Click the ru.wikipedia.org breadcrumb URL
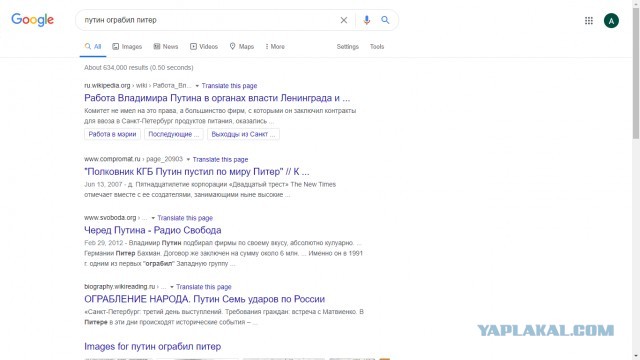 [138, 86]
